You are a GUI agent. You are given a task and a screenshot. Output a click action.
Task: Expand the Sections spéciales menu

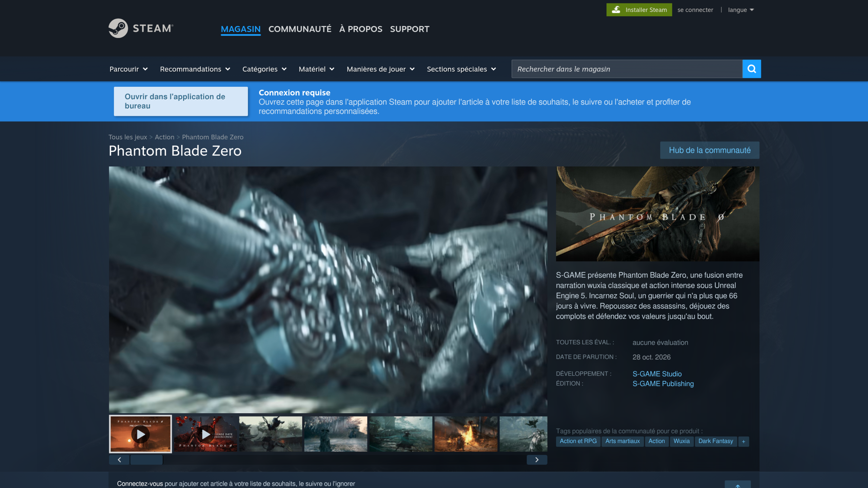pyautogui.click(x=461, y=69)
